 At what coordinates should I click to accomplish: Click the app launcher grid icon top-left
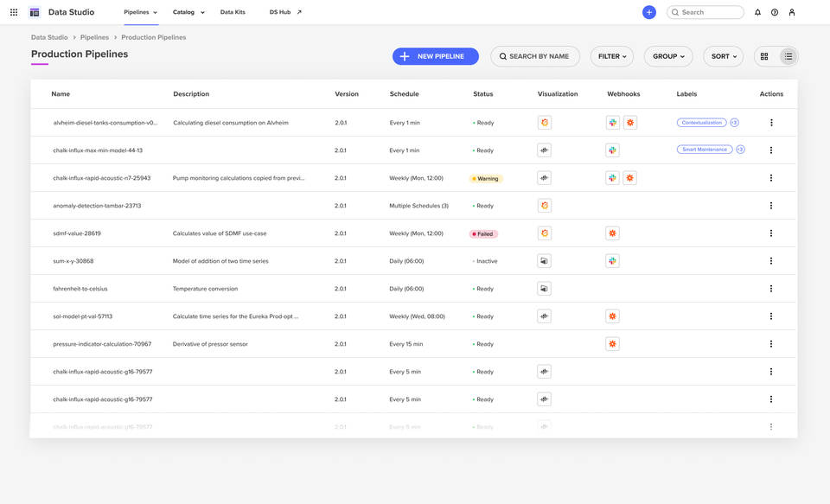tap(12, 11)
